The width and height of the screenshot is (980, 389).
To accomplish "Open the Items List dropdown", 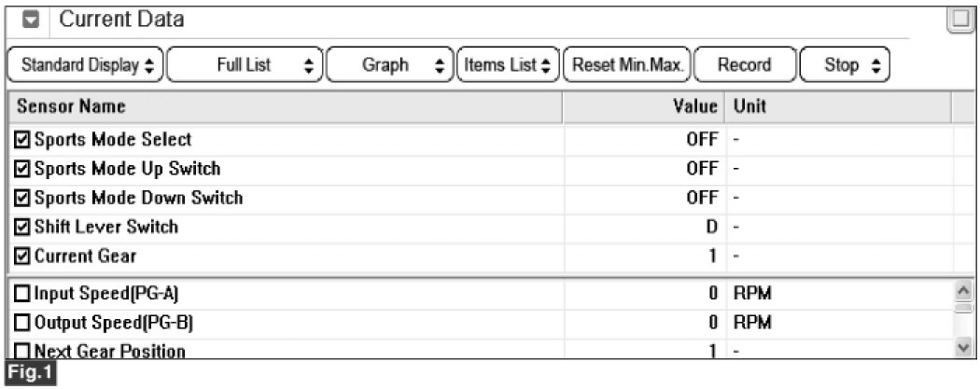I will pyautogui.click(x=506, y=65).
